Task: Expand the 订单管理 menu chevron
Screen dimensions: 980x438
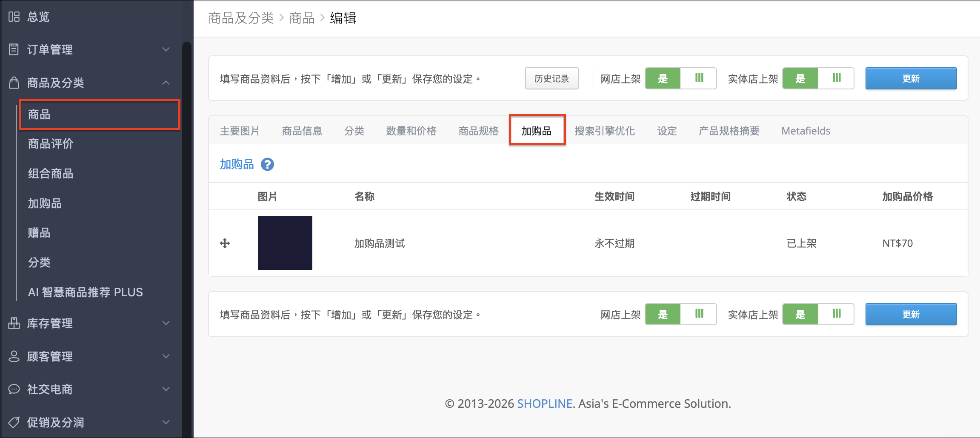Action: pyautogui.click(x=166, y=49)
